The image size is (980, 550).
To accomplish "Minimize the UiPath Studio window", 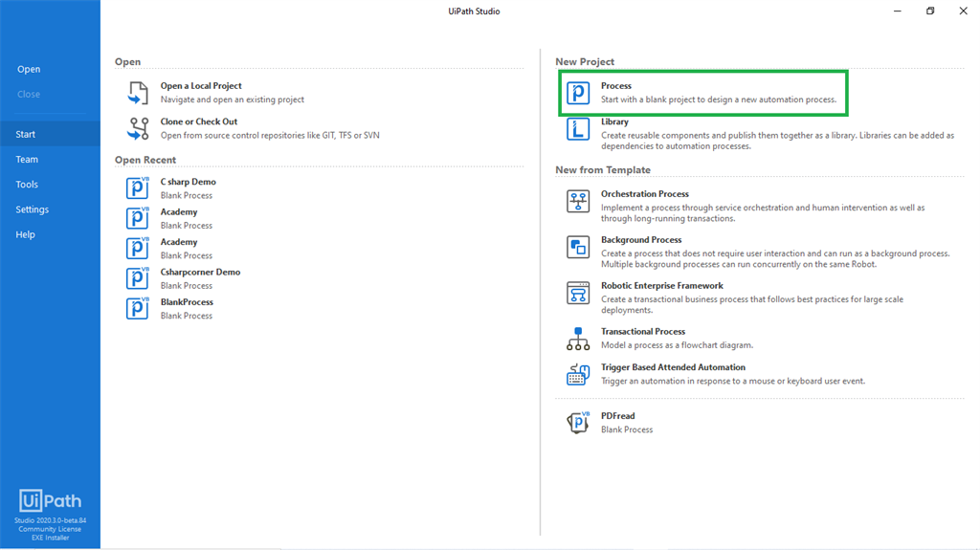I will 898,11.
